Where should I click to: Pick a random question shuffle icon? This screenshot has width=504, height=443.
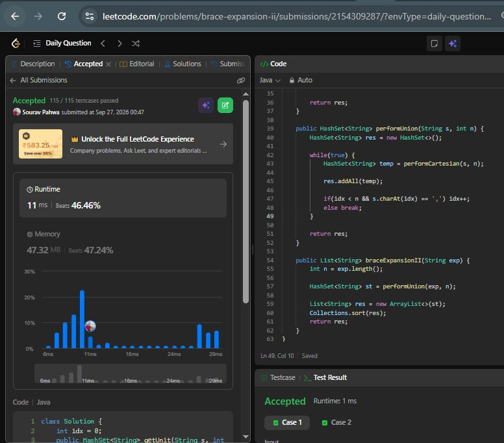click(x=136, y=44)
